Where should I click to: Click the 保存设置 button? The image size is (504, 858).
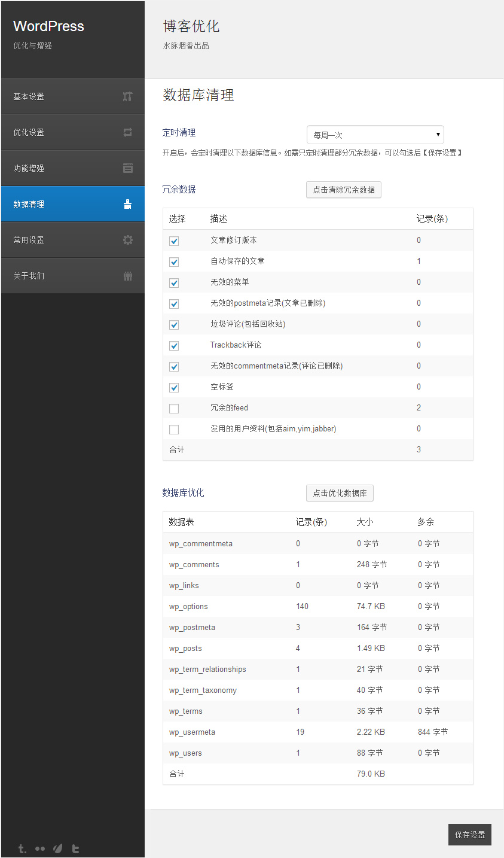[x=470, y=835]
